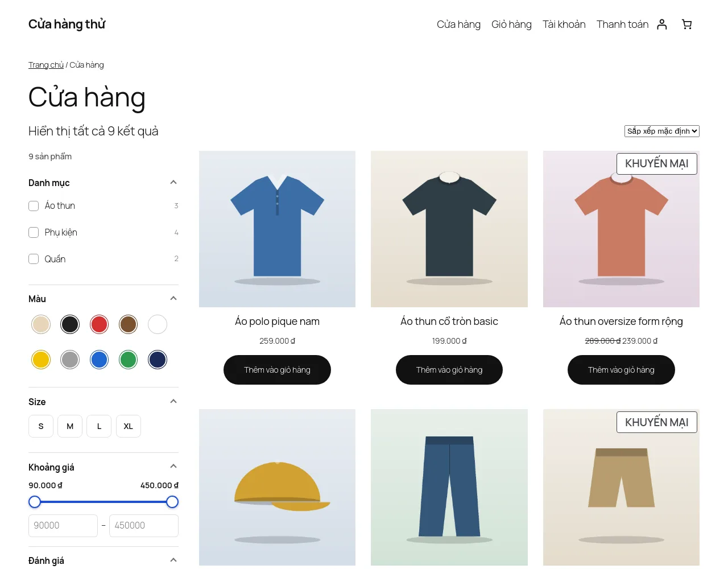Collapse the Khoảng giá filter section
This screenshot has width=728, height=569.
(x=173, y=466)
